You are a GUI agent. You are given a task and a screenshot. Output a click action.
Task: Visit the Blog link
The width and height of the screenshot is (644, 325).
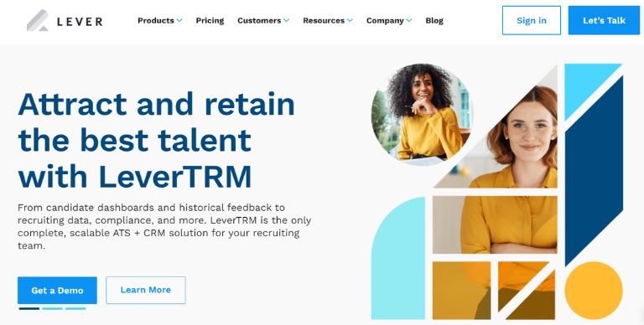coord(434,20)
